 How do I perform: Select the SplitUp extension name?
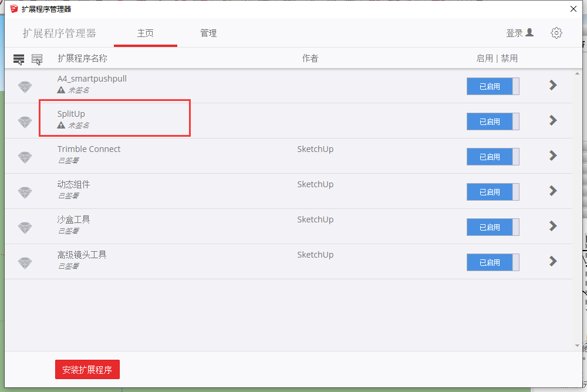pyautogui.click(x=71, y=114)
